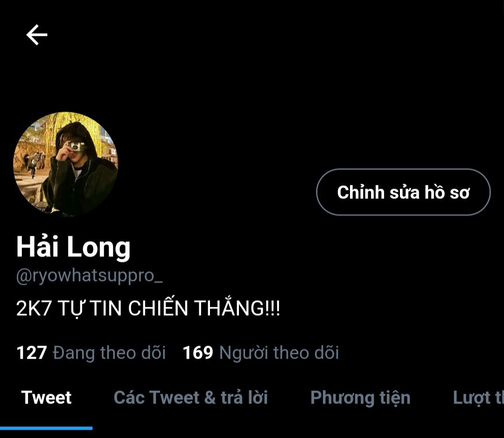Open the Phương tiện tab
Screen dimensions: 504x438
point(360,398)
